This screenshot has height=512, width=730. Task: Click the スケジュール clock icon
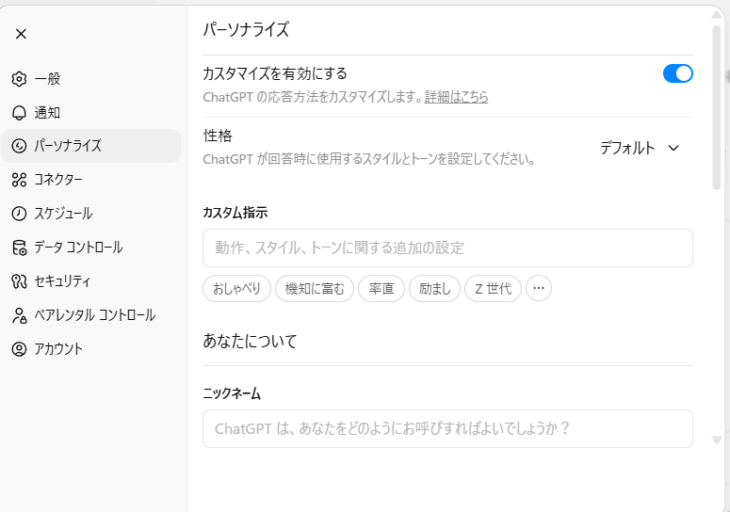point(18,214)
